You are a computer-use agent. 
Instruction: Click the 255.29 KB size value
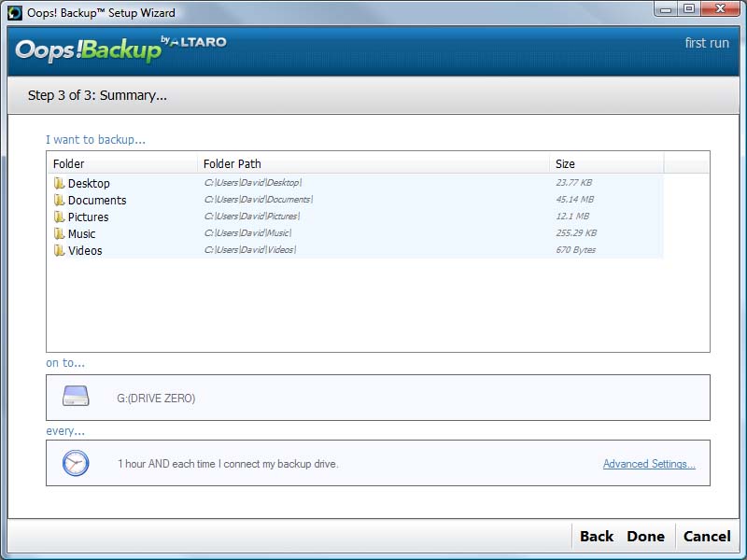click(x=576, y=232)
